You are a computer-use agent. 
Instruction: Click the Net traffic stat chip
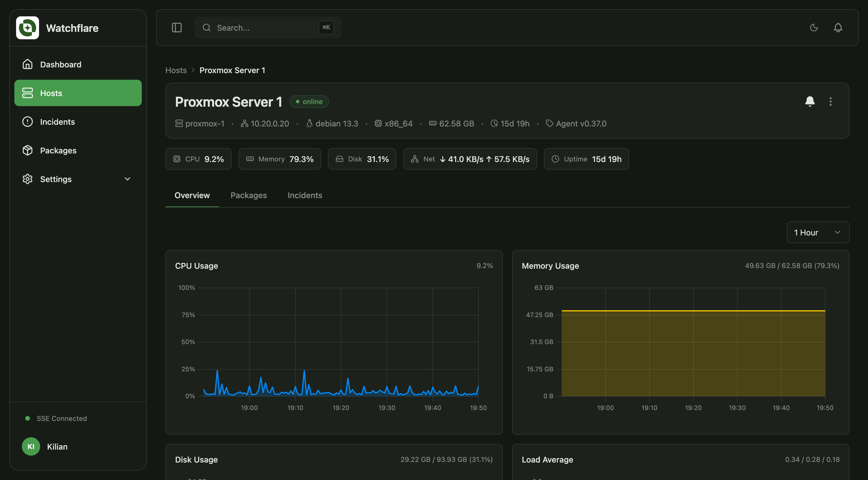point(470,159)
